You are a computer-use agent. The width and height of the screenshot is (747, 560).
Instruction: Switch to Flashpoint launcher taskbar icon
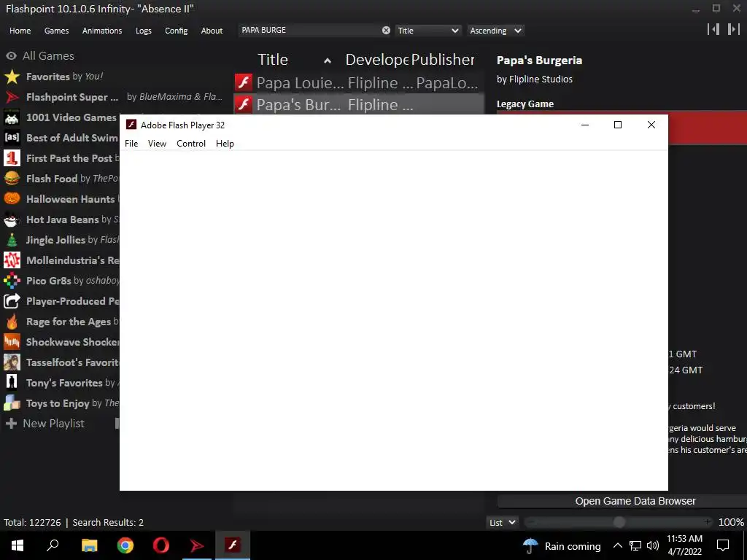click(197, 545)
